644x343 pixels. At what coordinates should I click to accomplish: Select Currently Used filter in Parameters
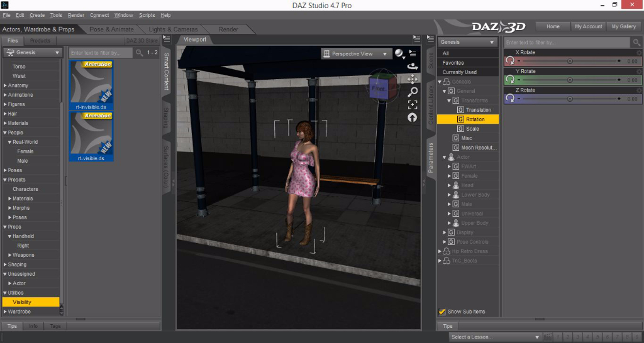coord(468,72)
